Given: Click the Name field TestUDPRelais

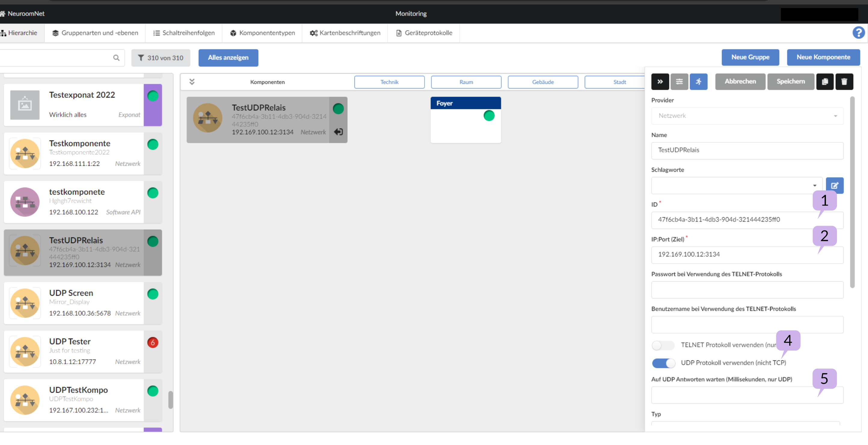Looking at the screenshot, I should (x=747, y=150).
